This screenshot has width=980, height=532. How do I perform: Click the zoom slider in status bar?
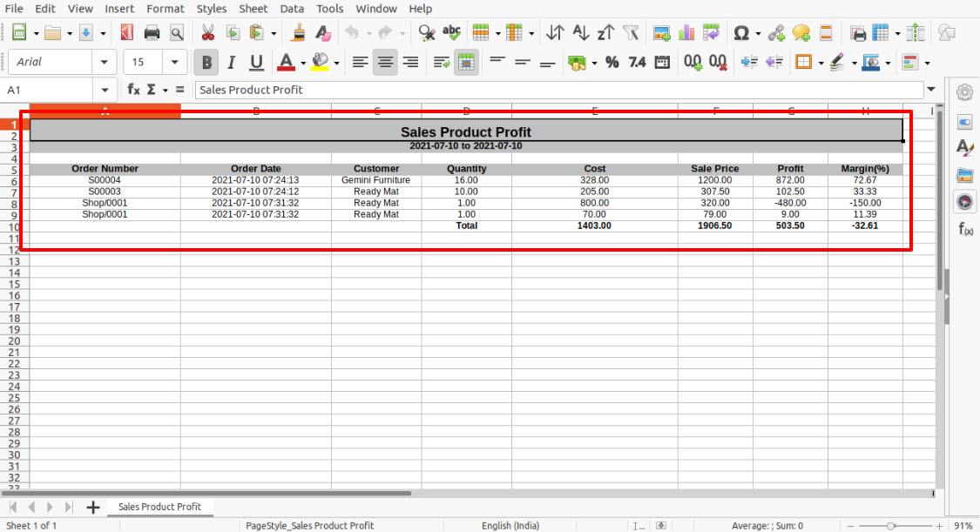(x=890, y=526)
